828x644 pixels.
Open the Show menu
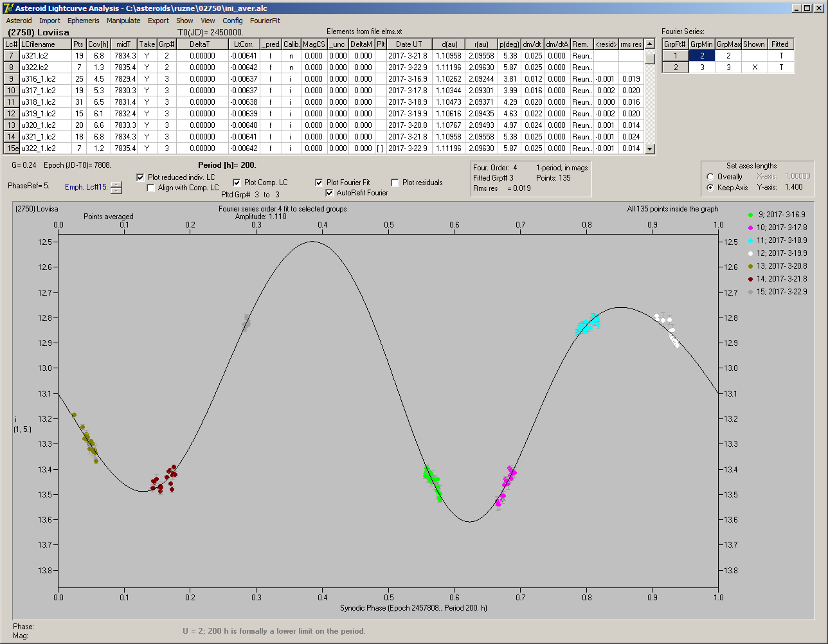(184, 21)
